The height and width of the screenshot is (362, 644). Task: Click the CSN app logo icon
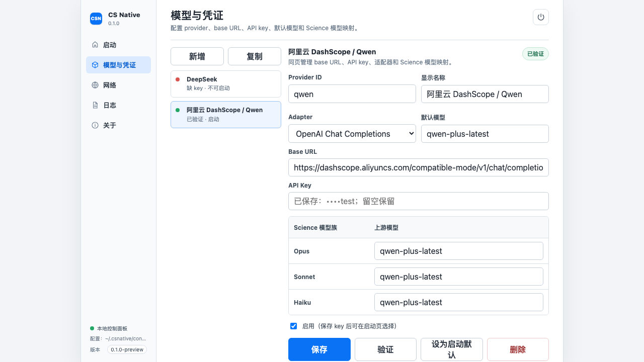click(96, 19)
